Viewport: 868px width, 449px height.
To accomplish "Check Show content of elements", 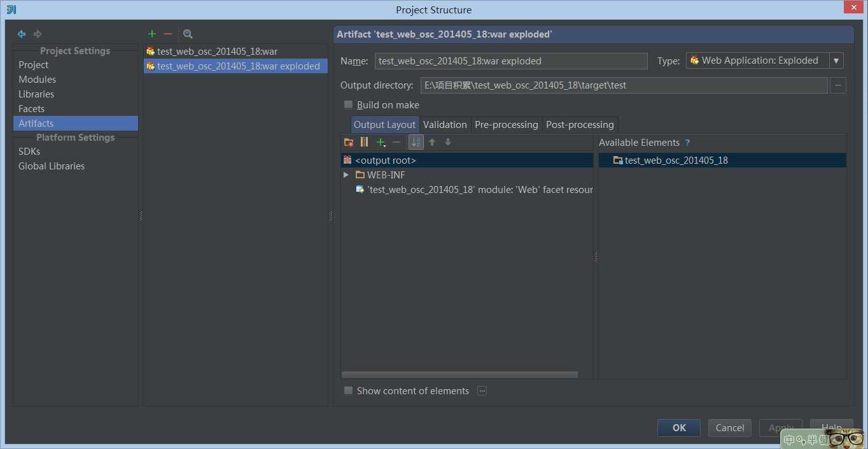I will pyautogui.click(x=348, y=390).
